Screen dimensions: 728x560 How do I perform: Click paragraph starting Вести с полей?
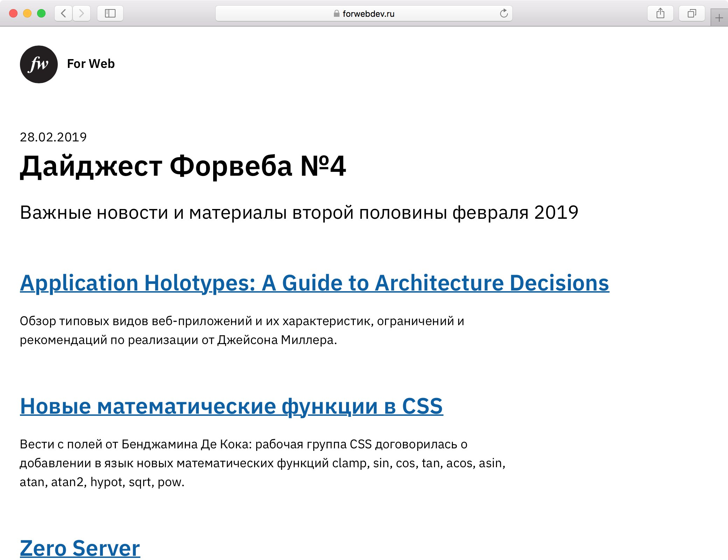(262, 463)
